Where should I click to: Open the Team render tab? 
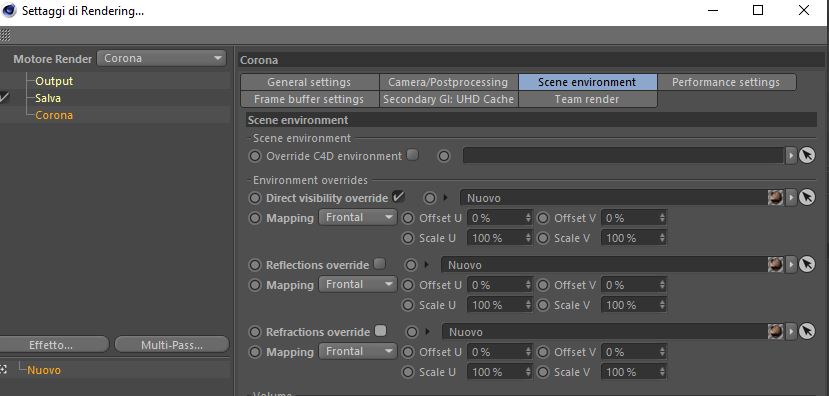(x=587, y=99)
